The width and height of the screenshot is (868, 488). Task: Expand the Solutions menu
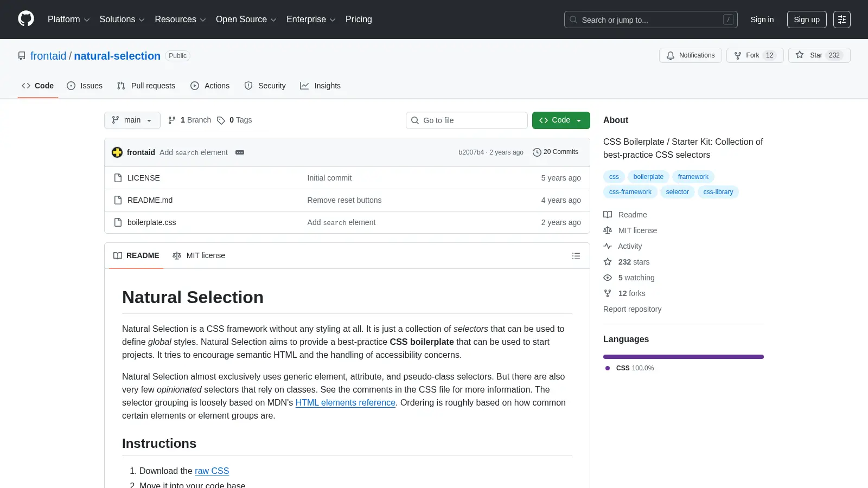coord(122,20)
